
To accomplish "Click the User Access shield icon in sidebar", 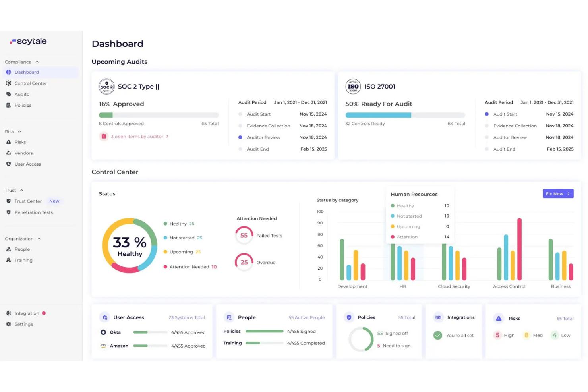I will click(x=9, y=164).
